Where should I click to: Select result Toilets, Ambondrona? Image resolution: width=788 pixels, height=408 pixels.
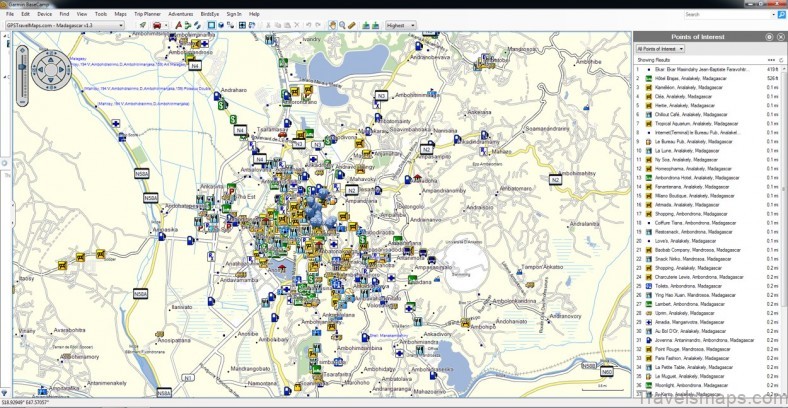click(x=708, y=286)
